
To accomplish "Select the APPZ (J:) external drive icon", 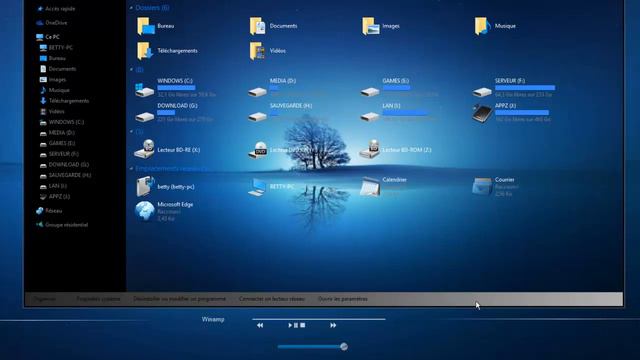I will coord(482,113).
